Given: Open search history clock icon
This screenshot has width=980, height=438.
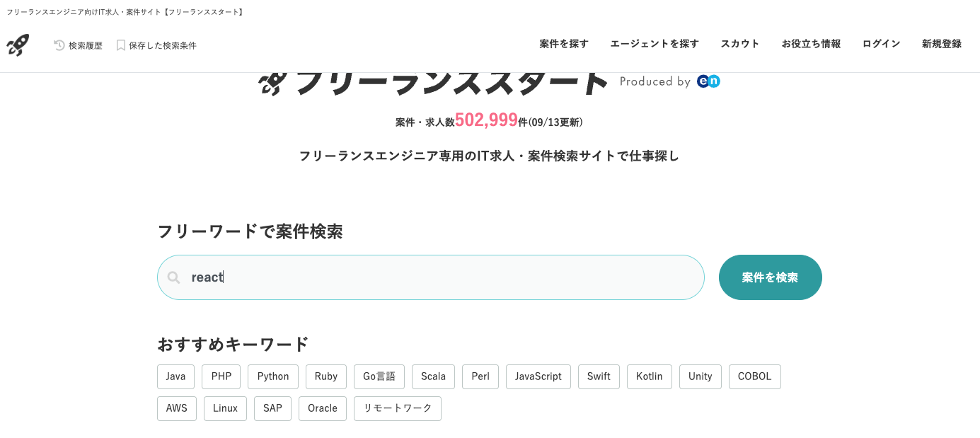Looking at the screenshot, I should coord(59,45).
